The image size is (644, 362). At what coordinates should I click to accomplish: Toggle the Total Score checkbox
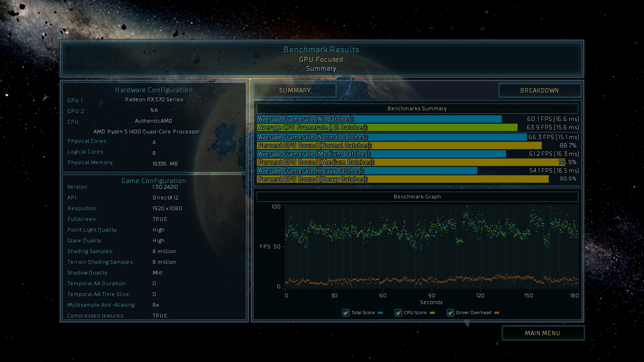(x=346, y=313)
